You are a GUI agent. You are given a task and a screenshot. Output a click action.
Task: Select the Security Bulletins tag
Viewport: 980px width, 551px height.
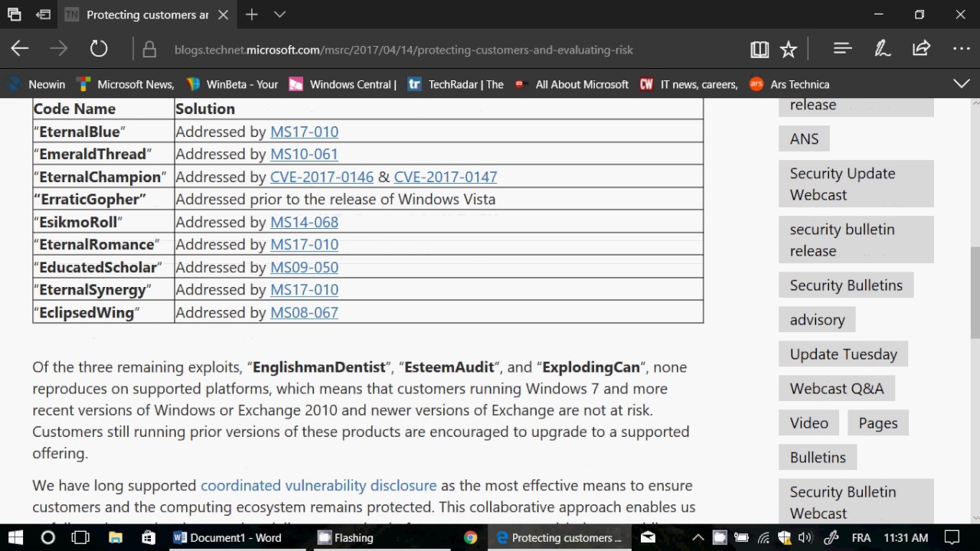(x=846, y=285)
